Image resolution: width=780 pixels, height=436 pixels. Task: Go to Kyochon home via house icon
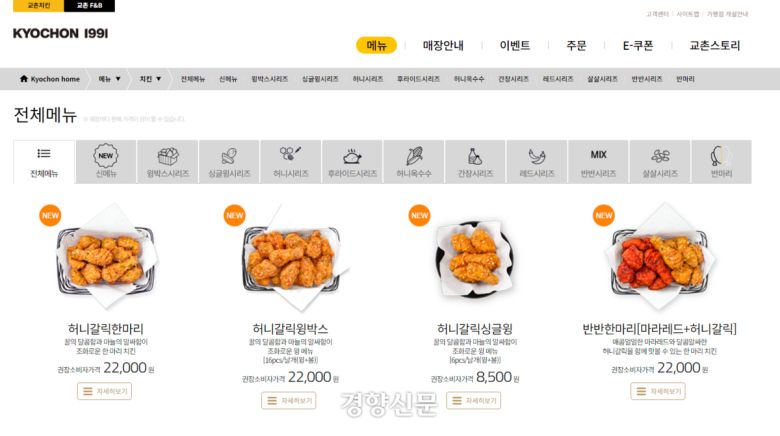click(x=24, y=79)
